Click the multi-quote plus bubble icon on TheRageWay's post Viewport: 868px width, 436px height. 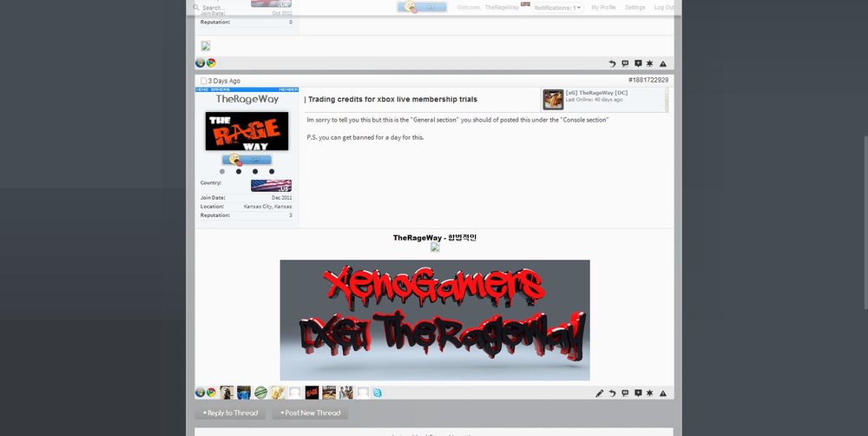coord(638,393)
